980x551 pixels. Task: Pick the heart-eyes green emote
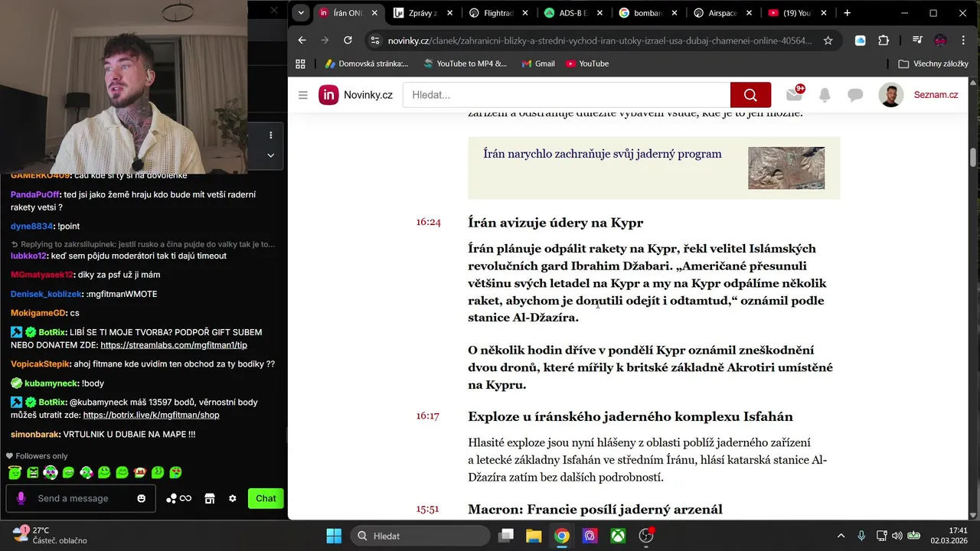[x=175, y=472]
